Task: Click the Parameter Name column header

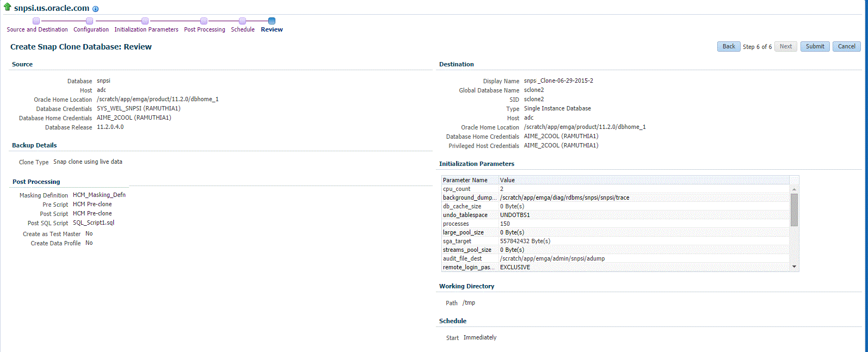Action: point(470,180)
